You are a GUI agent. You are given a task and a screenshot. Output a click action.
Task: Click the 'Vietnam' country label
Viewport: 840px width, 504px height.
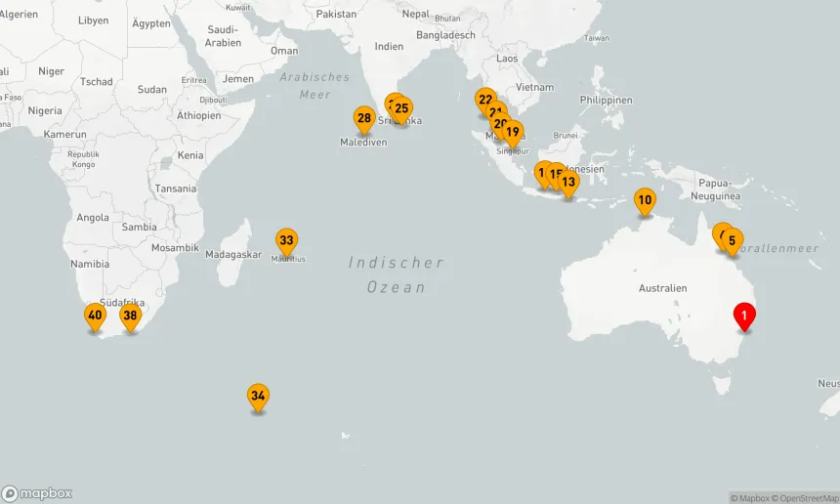[x=534, y=87]
